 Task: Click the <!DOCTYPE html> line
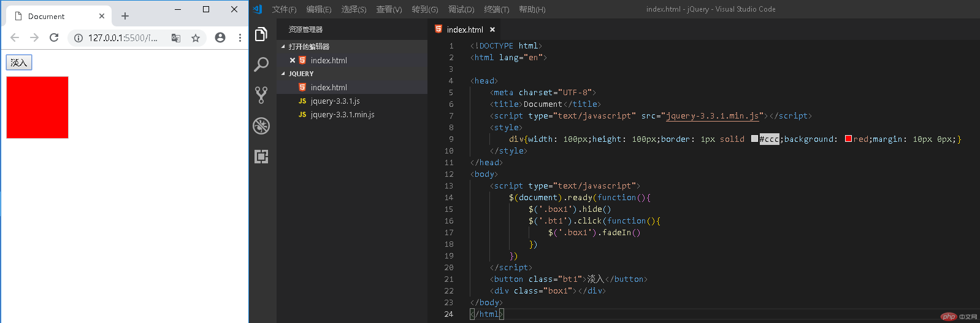coord(506,45)
